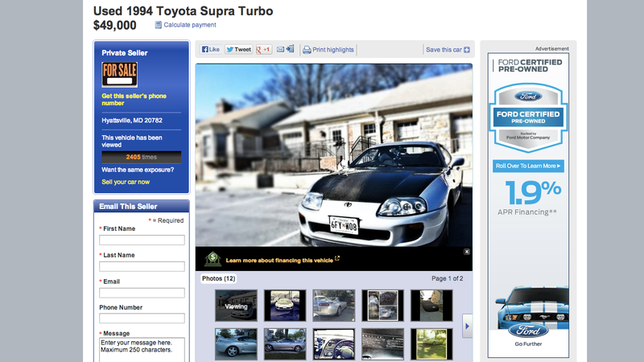Click the Sell your car now link
Screen dimensions: 644x362
(126, 182)
